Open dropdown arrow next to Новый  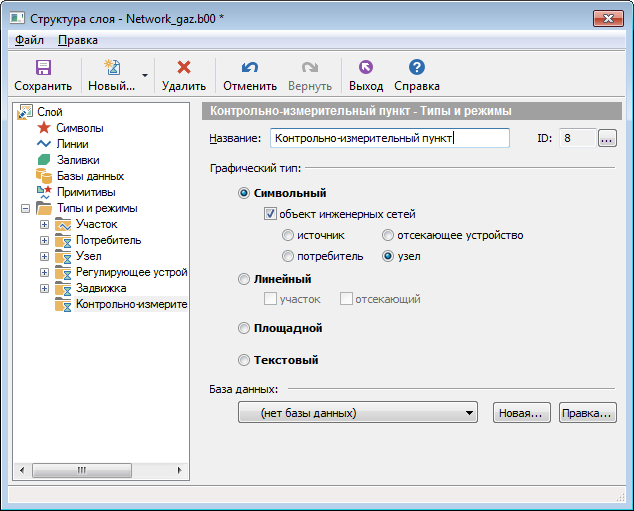click(145, 76)
